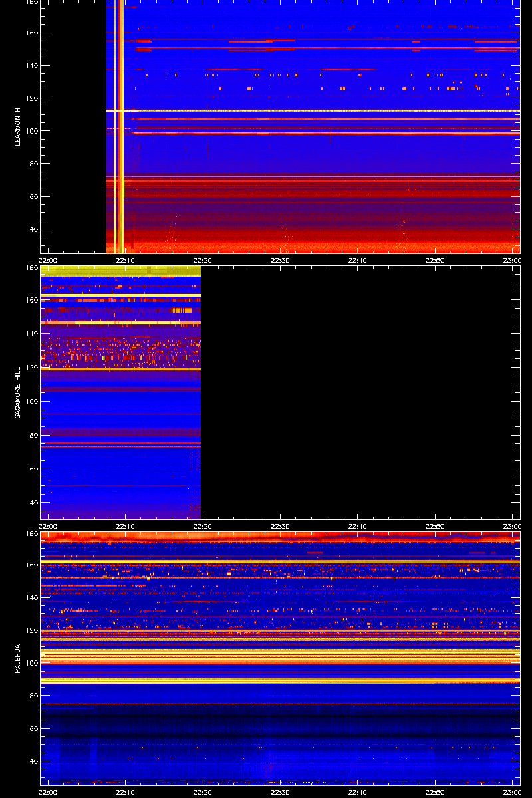Select 40 on the Sagamore Hill frequency axis
The height and width of the screenshot is (798, 532).
tap(33, 503)
